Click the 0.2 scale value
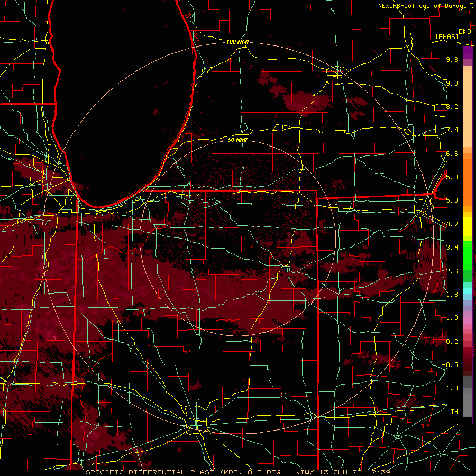The width and height of the screenshot is (476, 476). pos(452,341)
